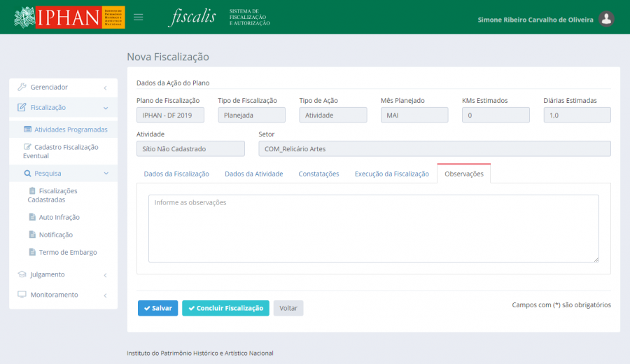
Task: Open Auto Infração in sidebar
Action: 59,217
